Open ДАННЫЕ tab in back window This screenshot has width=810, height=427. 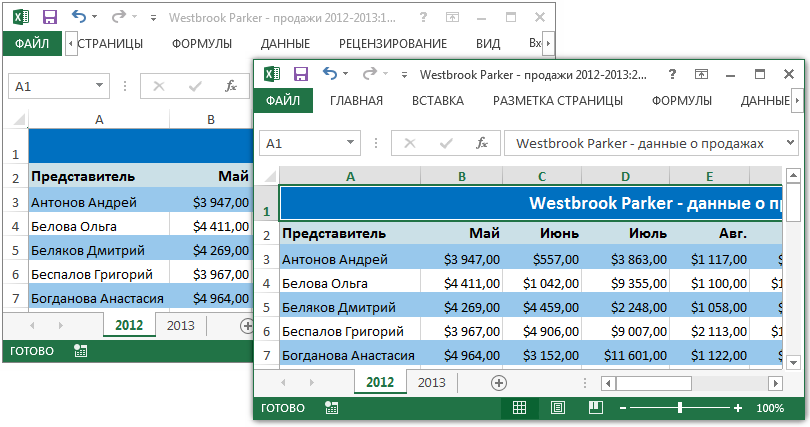pos(285,44)
